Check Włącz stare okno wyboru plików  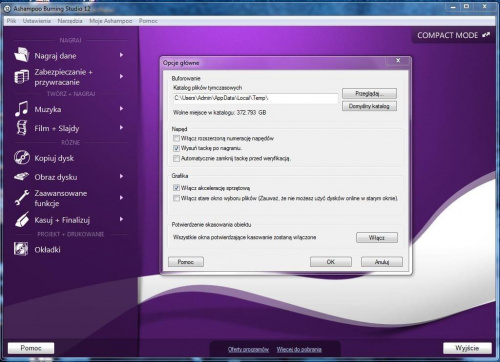click(x=176, y=198)
